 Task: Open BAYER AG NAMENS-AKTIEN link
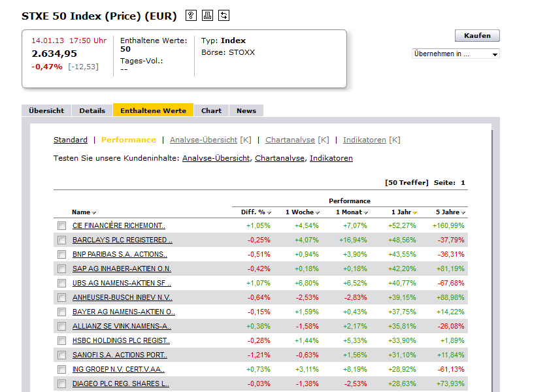124,312
